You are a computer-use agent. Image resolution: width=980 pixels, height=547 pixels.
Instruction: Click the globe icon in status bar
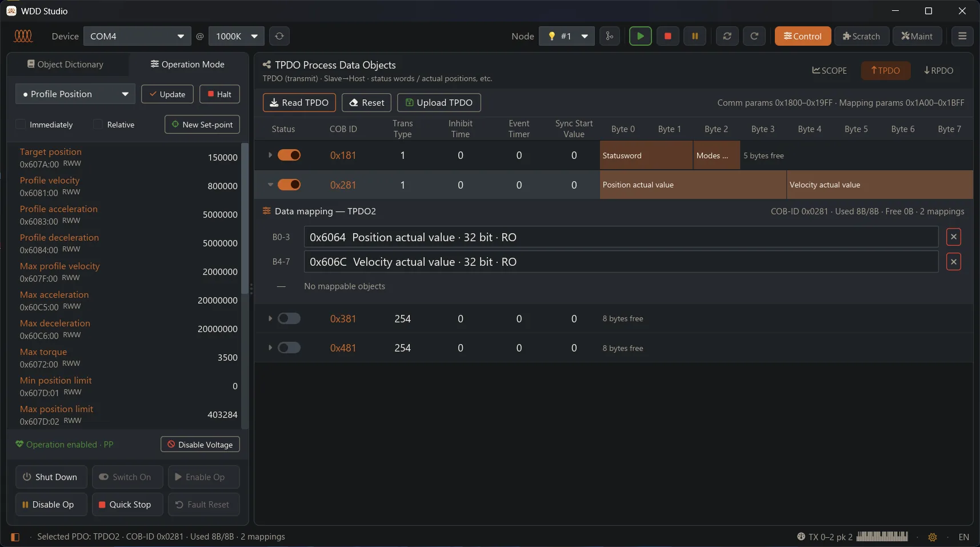(801, 537)
